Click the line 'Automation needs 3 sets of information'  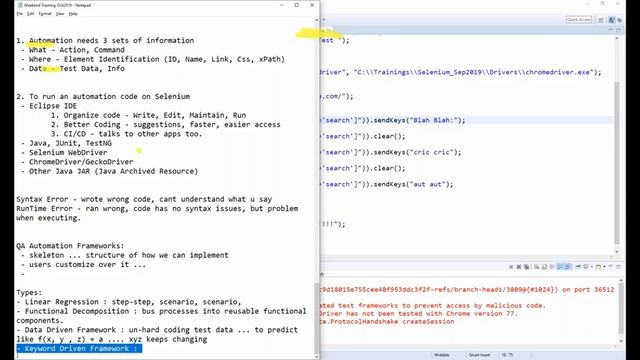(x=105, y=40)
